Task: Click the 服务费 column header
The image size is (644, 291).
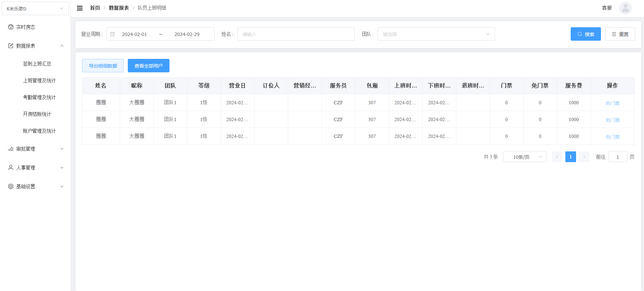Action: (x=574, y=86)
